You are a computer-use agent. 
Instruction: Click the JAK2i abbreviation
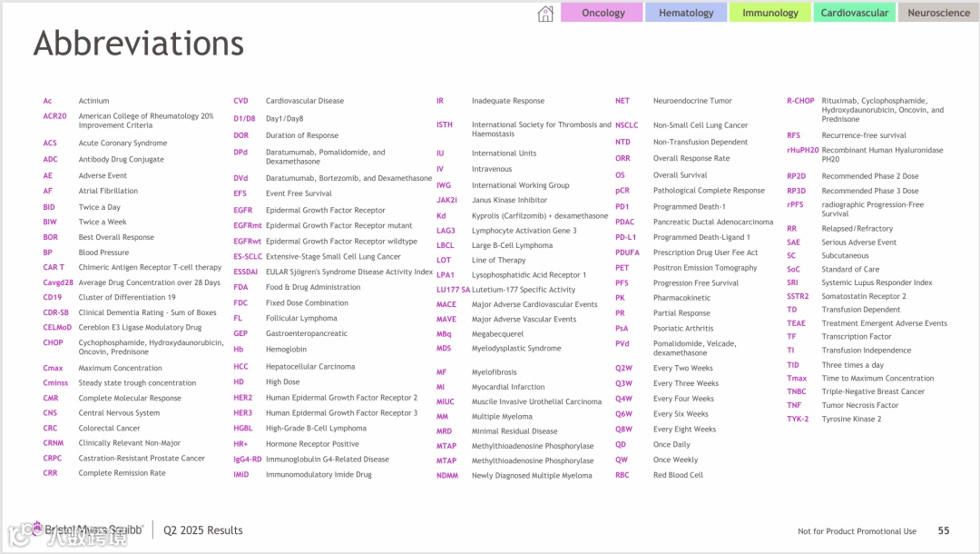click(x=446, y=200)
